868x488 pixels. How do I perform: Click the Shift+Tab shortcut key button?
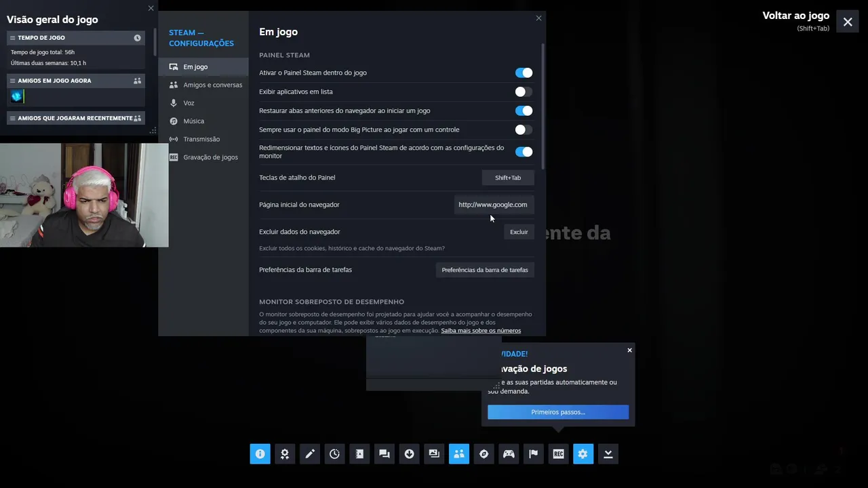coord(508,178)
